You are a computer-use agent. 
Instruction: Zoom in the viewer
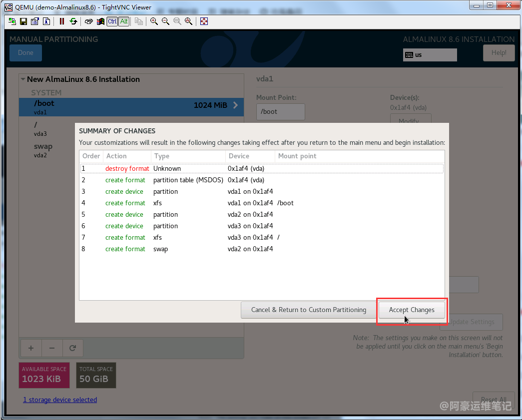click(x=154, y=21)
